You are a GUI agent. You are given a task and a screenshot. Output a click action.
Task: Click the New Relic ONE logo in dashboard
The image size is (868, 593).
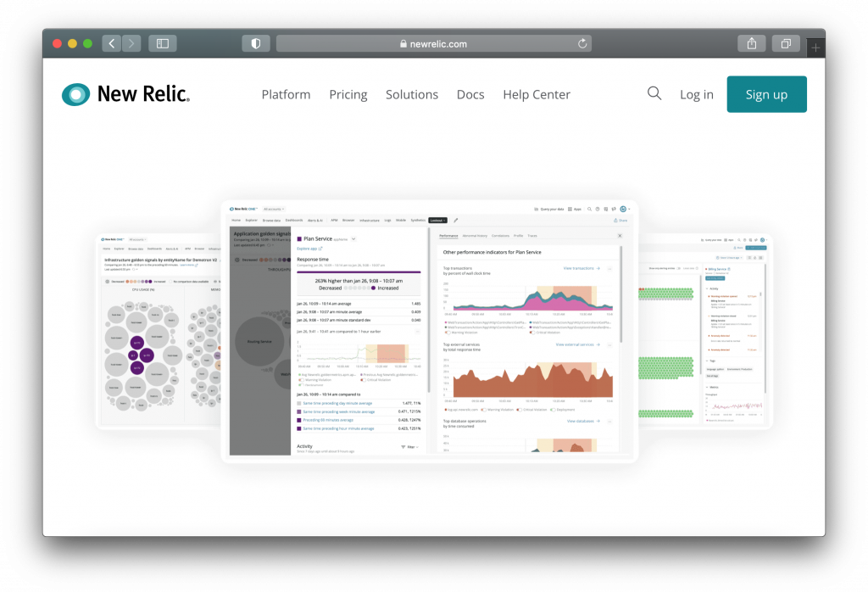243,209
